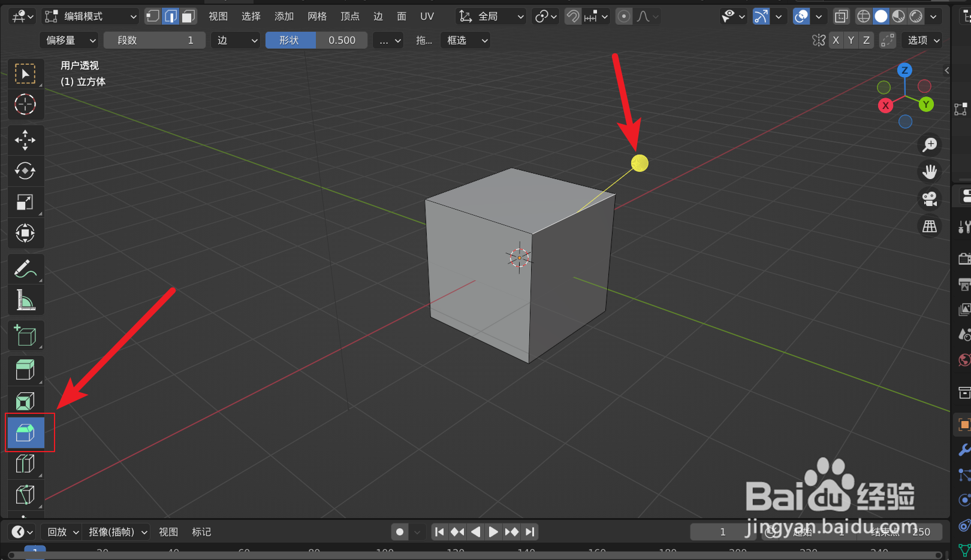Toggle X-ray mode
Screen dimensions: 971x560
click(x=842, y=16)
